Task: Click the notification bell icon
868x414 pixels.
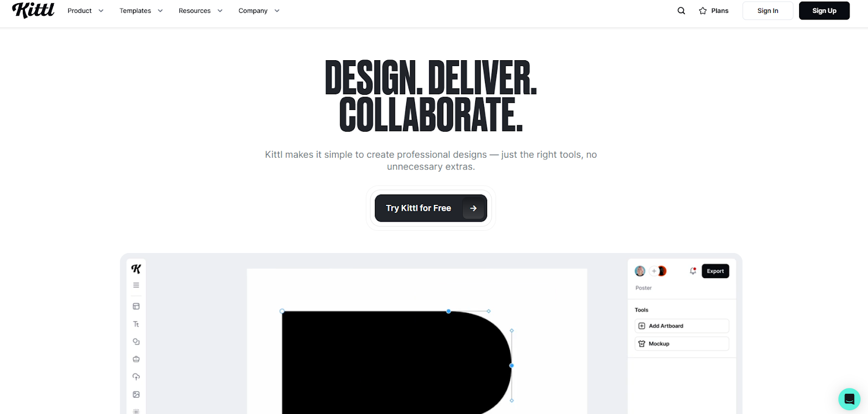Action: [x=693, y=271]
